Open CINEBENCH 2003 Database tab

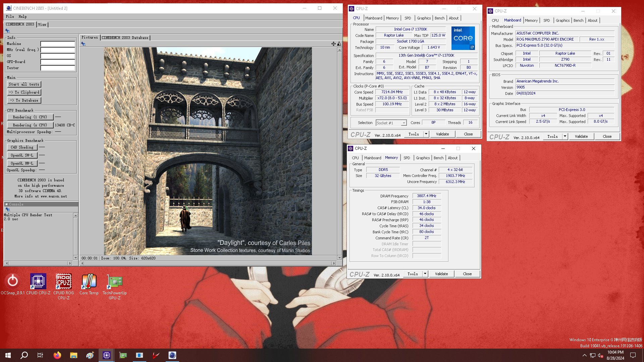click(125, 38)
